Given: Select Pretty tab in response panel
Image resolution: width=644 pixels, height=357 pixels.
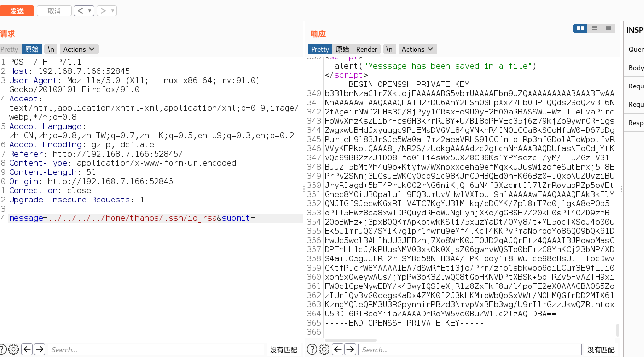Looking at the screenshot, I should coord(320,49).
